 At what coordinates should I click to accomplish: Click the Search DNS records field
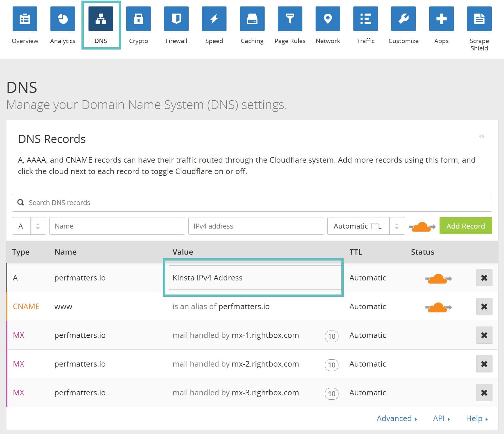252,202
